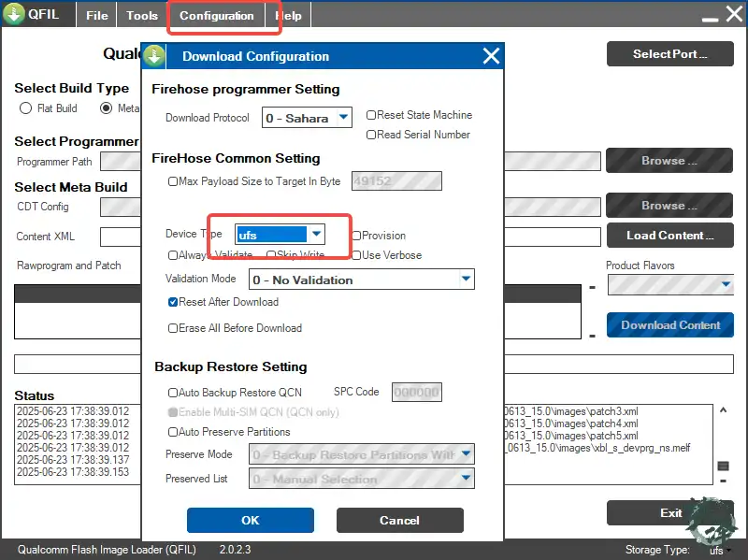Click the version 2.0.2.3 status text

coord(236,550)
